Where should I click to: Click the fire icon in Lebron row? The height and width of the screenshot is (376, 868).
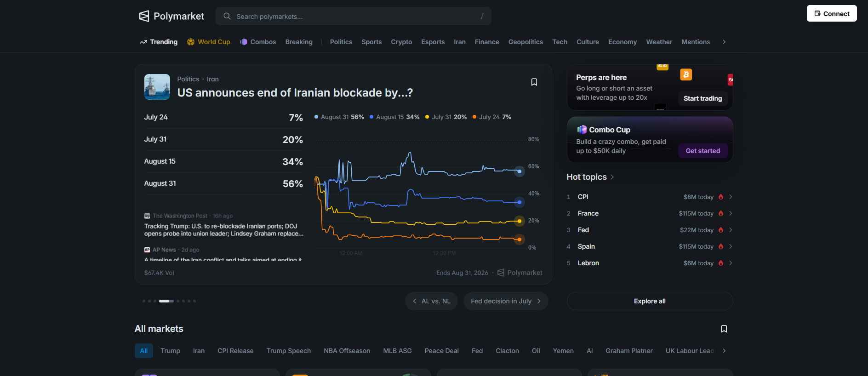point(721,263)
